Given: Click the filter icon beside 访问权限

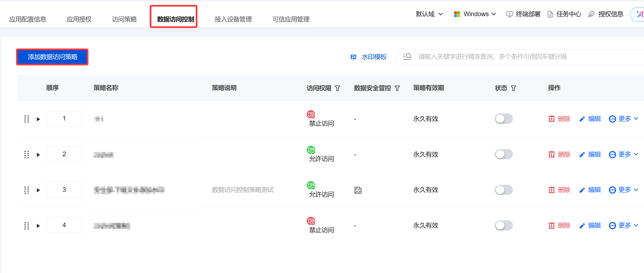Looking at the screenshot, I should (337, 88).
